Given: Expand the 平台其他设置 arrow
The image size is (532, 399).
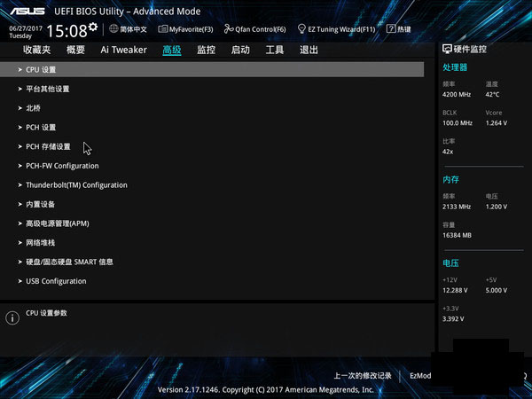Looking at the screenshot, I should coord(20,89).
